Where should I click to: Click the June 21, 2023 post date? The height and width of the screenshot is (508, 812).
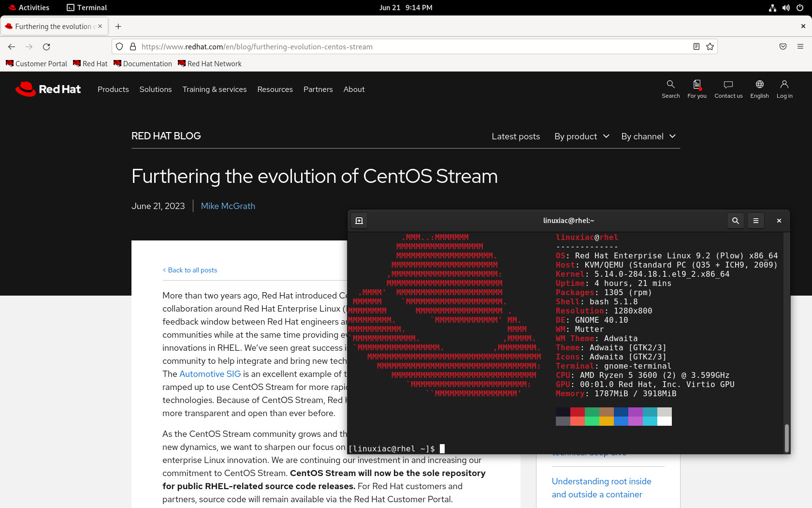tap(158, 206)
